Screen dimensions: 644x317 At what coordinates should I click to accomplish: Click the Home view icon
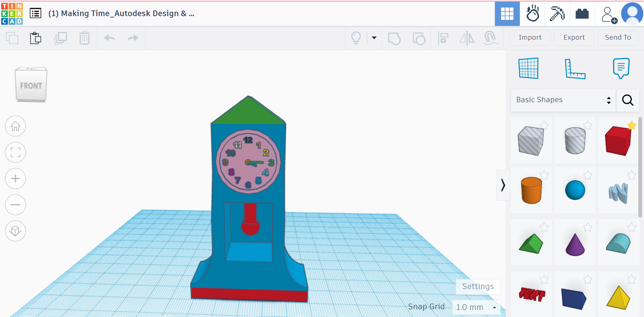(x=15, y=126)
